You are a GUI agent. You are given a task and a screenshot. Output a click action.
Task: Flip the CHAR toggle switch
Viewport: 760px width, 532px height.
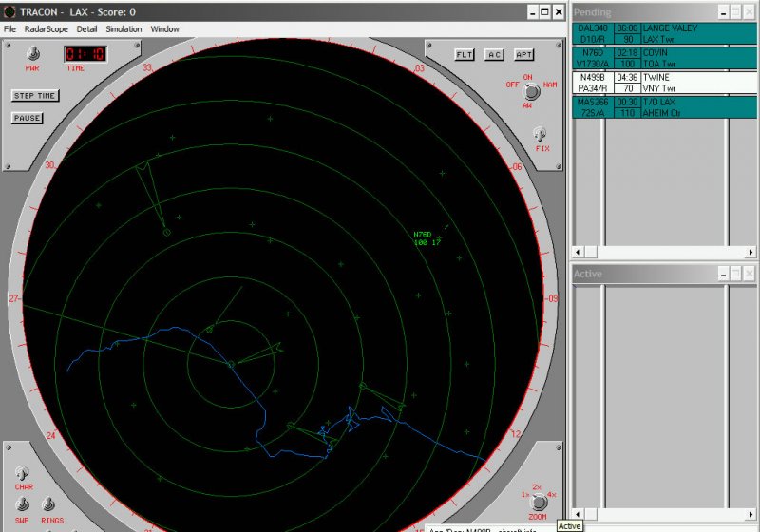24,472
